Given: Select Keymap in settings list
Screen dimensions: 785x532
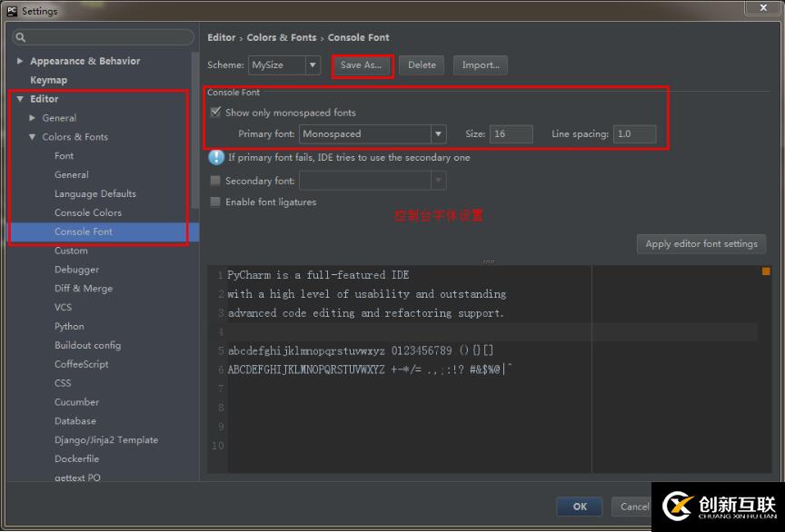Looking at the screenshot, I should coord(48,80).
